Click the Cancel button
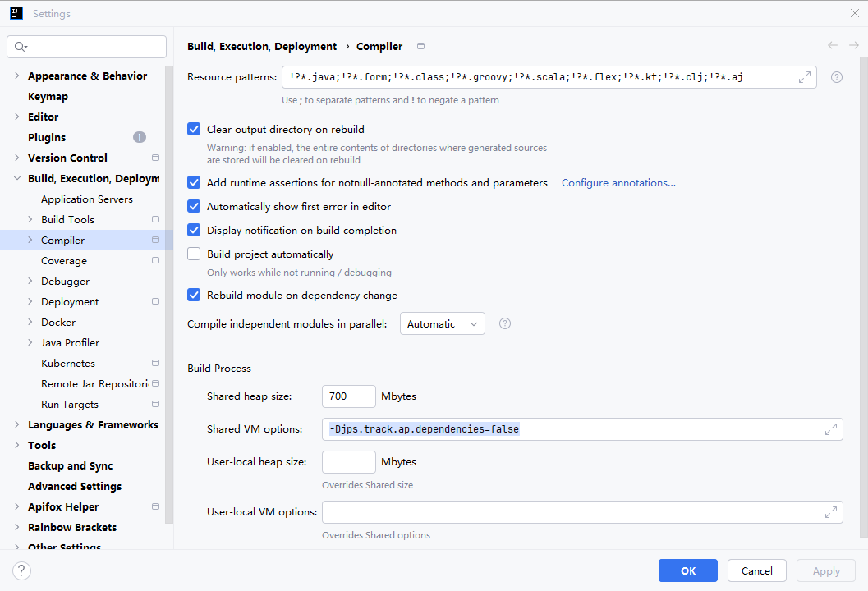The image size is (868, 591). (x=757, y=570)
